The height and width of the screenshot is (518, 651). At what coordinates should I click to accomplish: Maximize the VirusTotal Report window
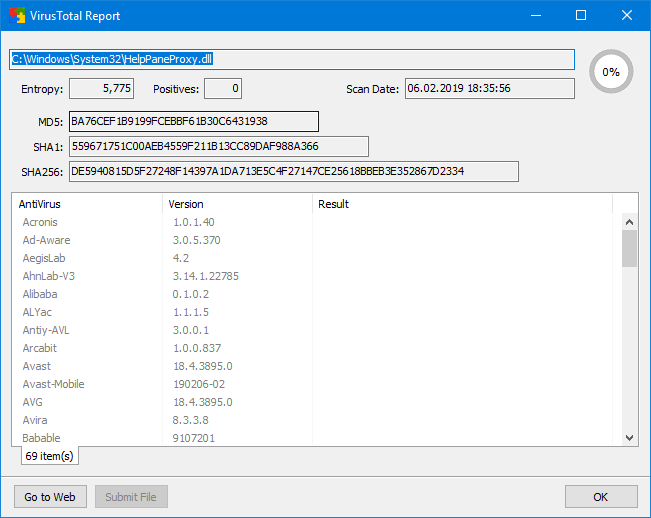[581, 16]
